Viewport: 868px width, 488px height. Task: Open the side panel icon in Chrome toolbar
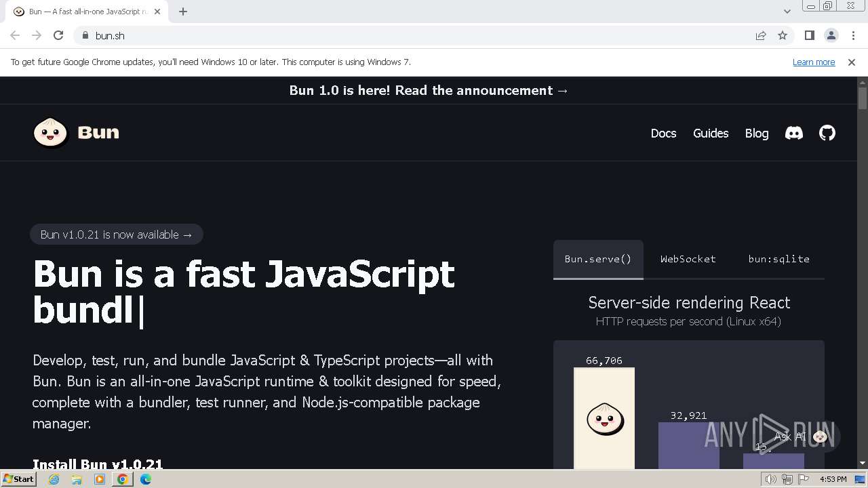809,35
